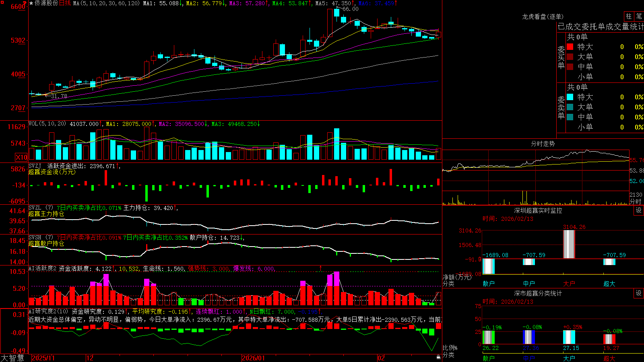Click the 散户持仓: 14.723 value
The height and width of the screenshot is (362, 644).
[217, 238]
